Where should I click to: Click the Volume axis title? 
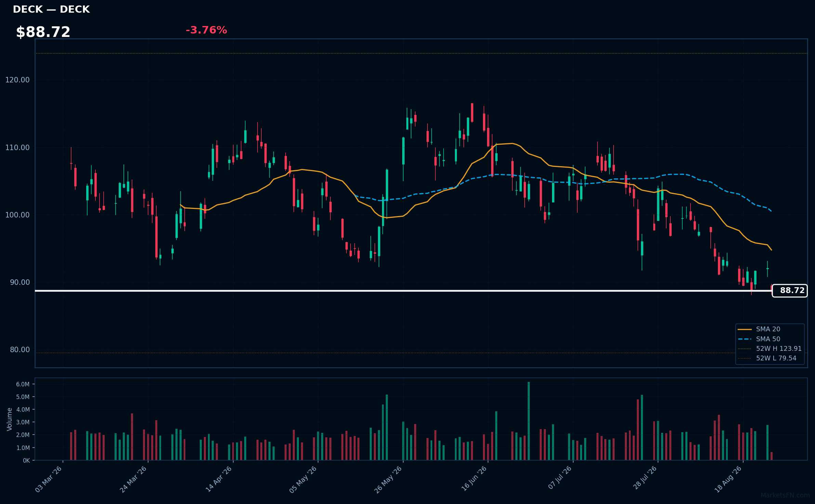[10, 419]
